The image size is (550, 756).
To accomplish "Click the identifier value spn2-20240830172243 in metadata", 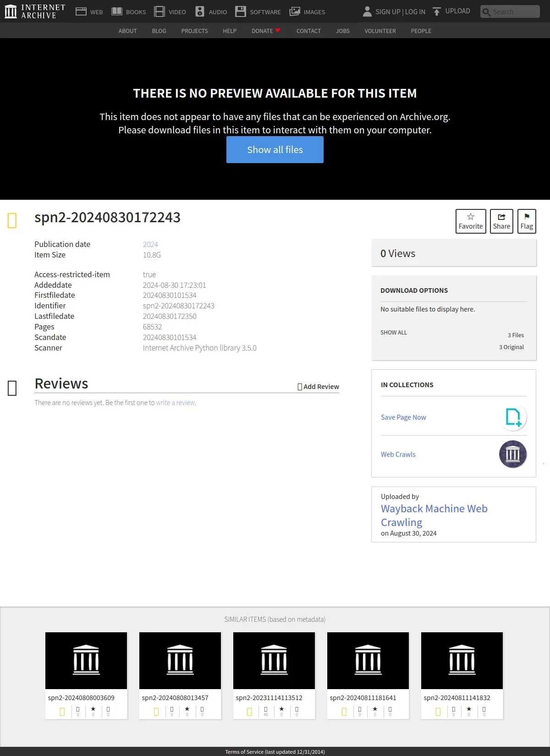I will coord(179,306).
